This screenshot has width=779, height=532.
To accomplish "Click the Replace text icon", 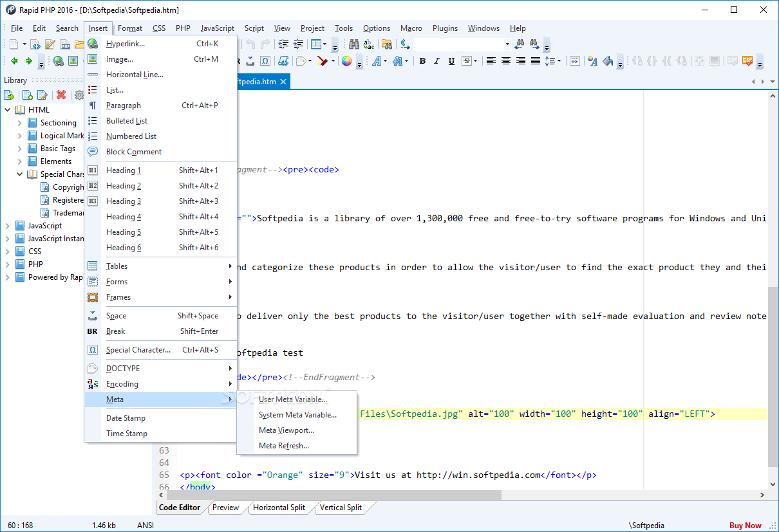I will click(x=369, y=44).
